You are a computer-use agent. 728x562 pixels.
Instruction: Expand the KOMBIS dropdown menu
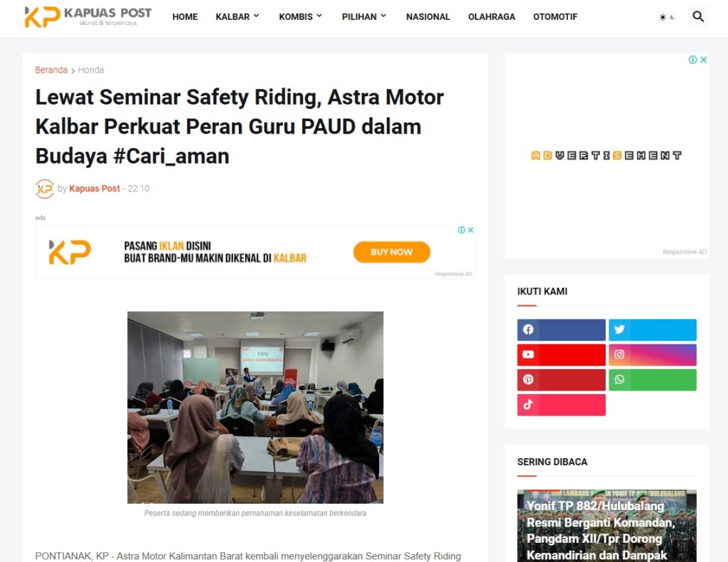[301, 17]
